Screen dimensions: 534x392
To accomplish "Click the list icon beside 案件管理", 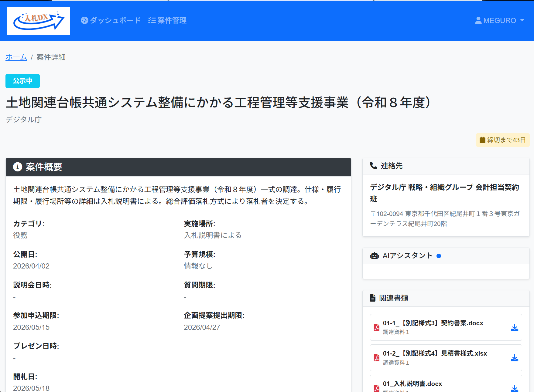I will pyautogui.click(x=151, y=20).
